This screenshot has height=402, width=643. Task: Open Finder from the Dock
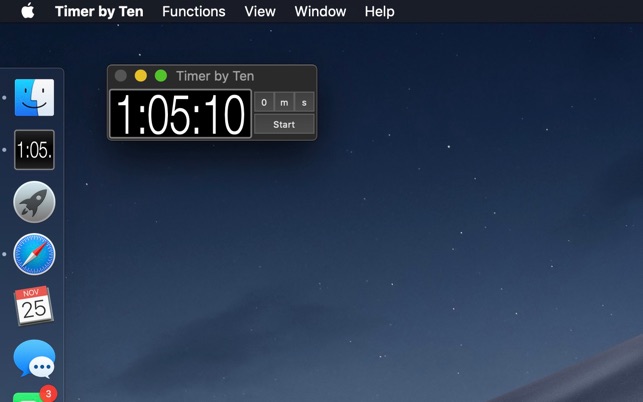pos(34,98)
